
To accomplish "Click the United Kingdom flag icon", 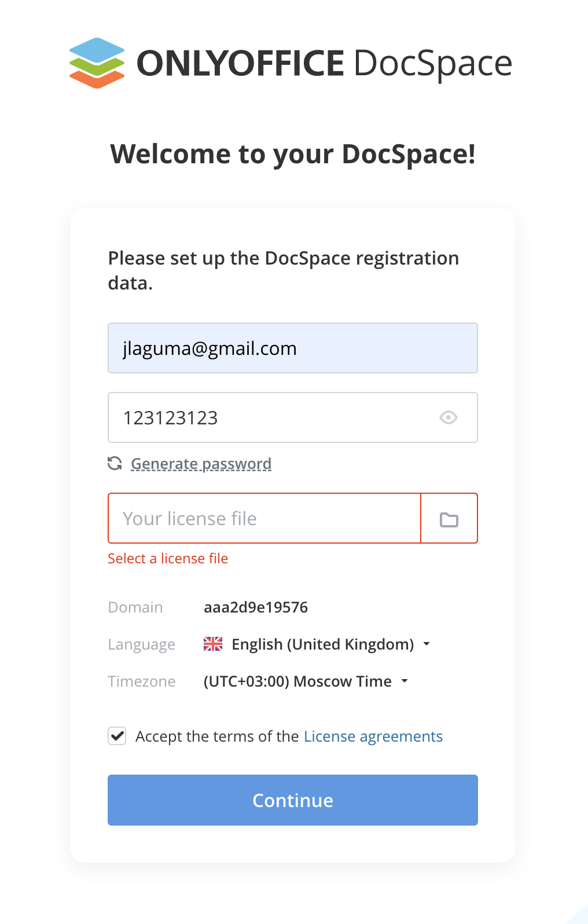I will (213, 644).
